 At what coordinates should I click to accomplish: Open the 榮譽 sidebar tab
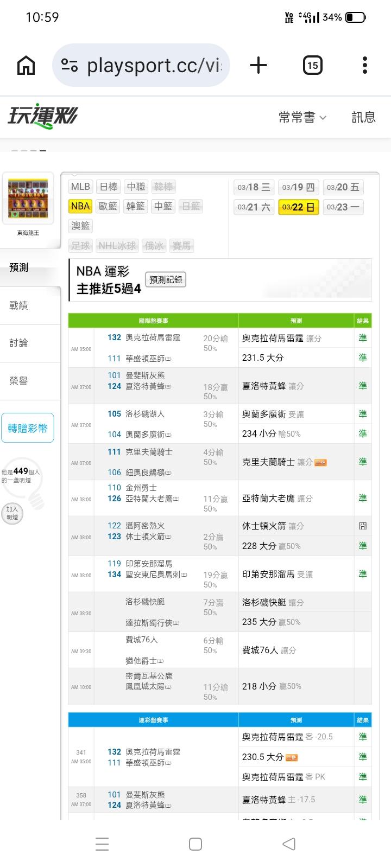tap(30, 381)
